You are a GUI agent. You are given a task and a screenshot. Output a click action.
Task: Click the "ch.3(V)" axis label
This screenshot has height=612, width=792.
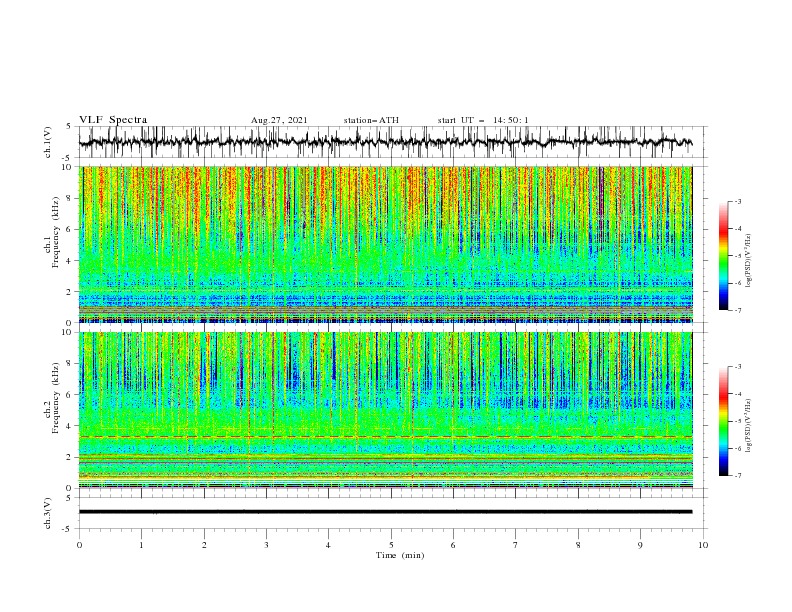click(x=48, y=513)
